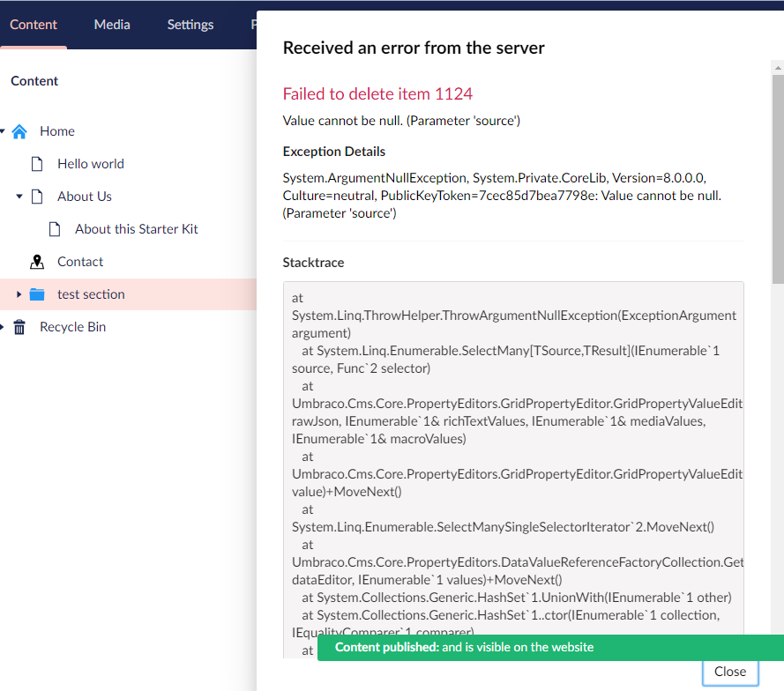Click the Home house icon

[x=19, y=131]
